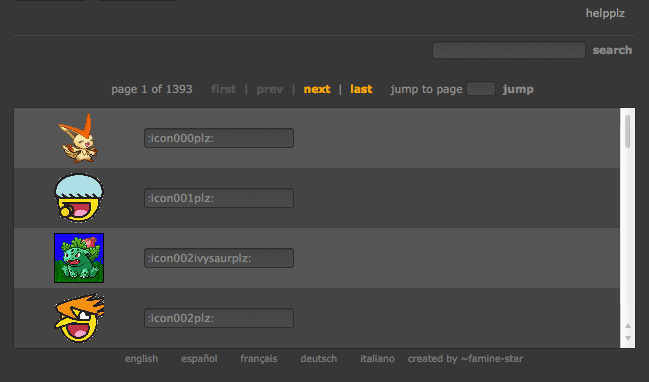Select the blue-haired emote icon for icon001plz

[79, 198]
